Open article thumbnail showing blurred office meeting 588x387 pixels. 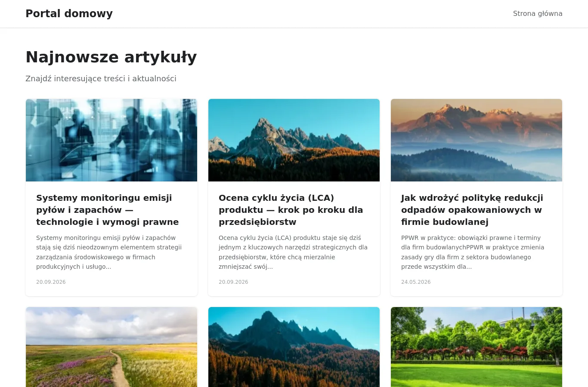click(x=111, y=140)
